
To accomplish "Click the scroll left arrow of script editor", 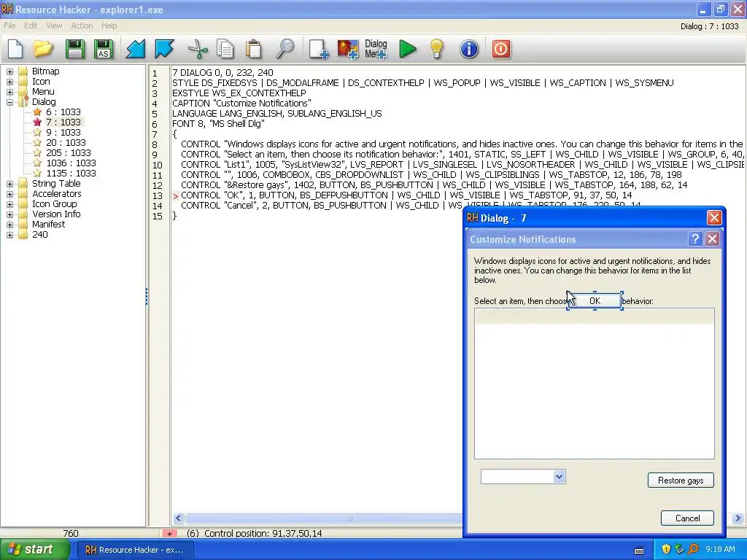I will pos(179,518).
